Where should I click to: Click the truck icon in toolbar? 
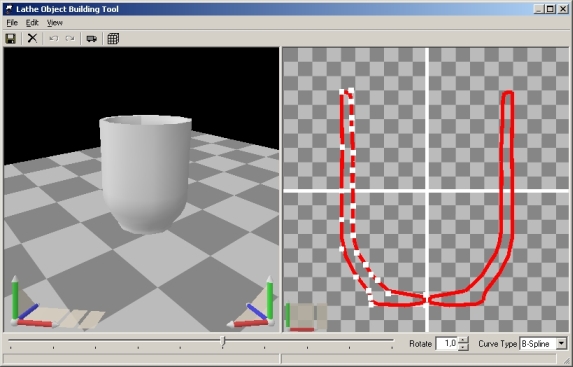[91, 38]
